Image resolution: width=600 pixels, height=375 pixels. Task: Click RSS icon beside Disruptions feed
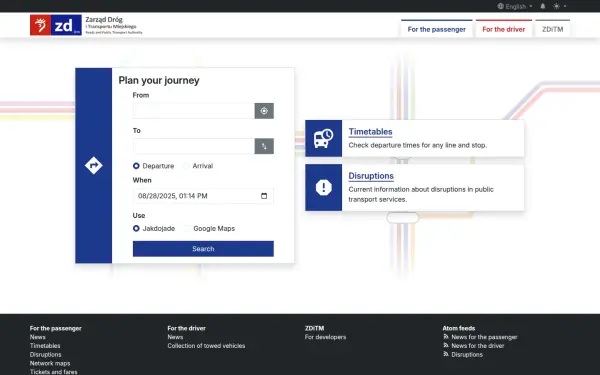point(446,354)
